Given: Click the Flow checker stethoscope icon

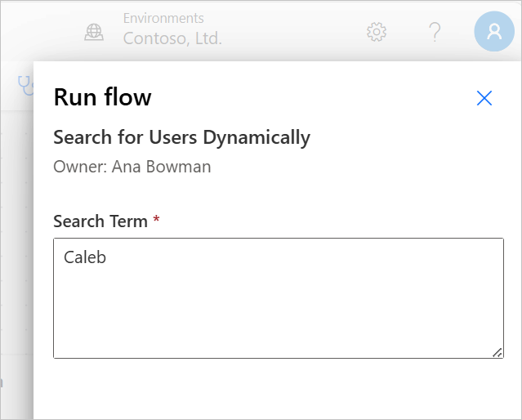Looking at the screenshot, I should click(25, 86).
